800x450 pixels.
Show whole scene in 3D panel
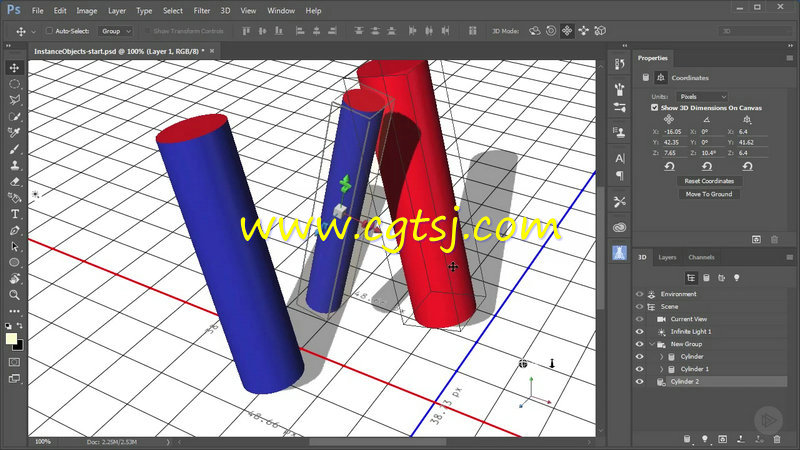(x=691, y=278)
